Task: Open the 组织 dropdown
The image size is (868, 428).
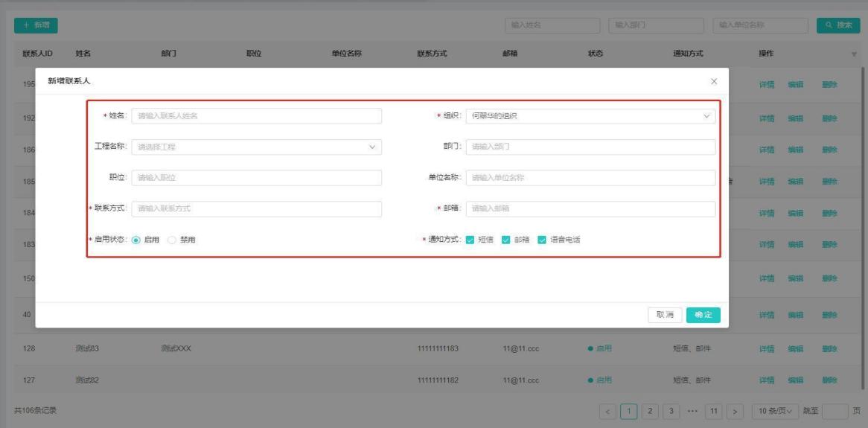Action: click(590, 116)
